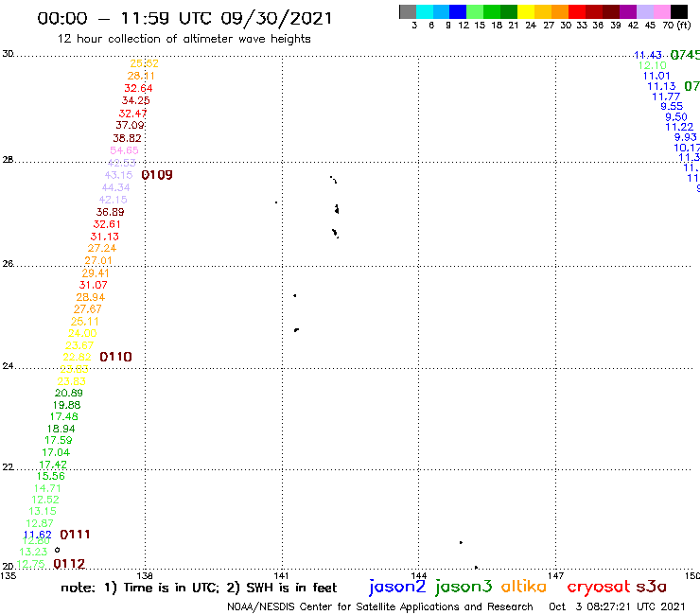Click the subtitle '12 hour collection of altimeter wave heights'
700x615 pixels.
click(x=184, y=39)
